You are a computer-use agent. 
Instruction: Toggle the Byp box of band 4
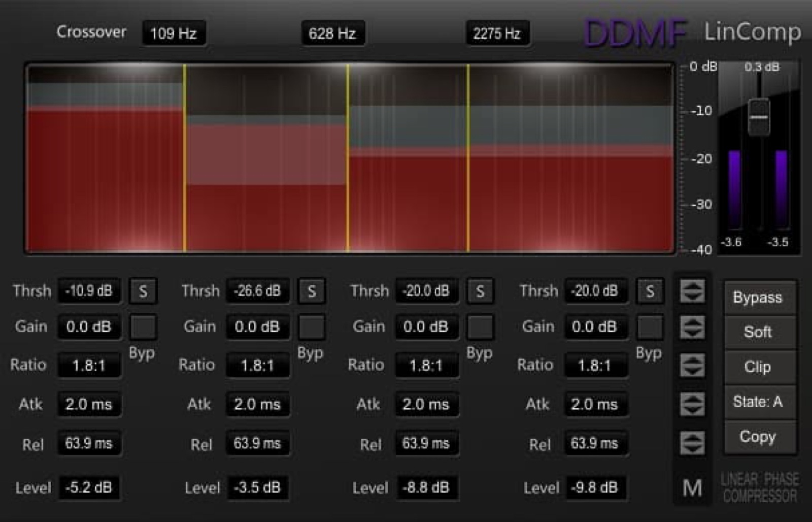point(650,327)
